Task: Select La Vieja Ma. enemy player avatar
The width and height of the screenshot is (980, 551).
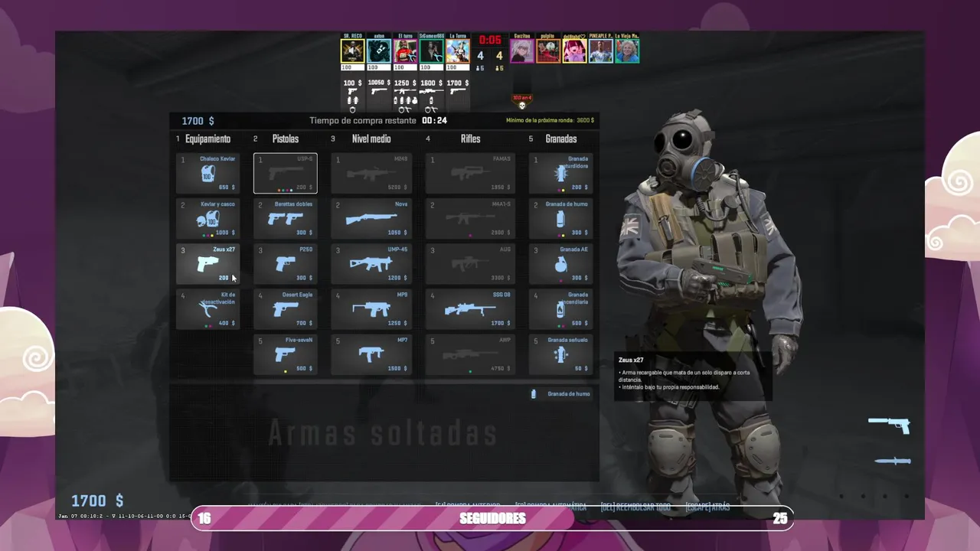Action: coord(627,51)
